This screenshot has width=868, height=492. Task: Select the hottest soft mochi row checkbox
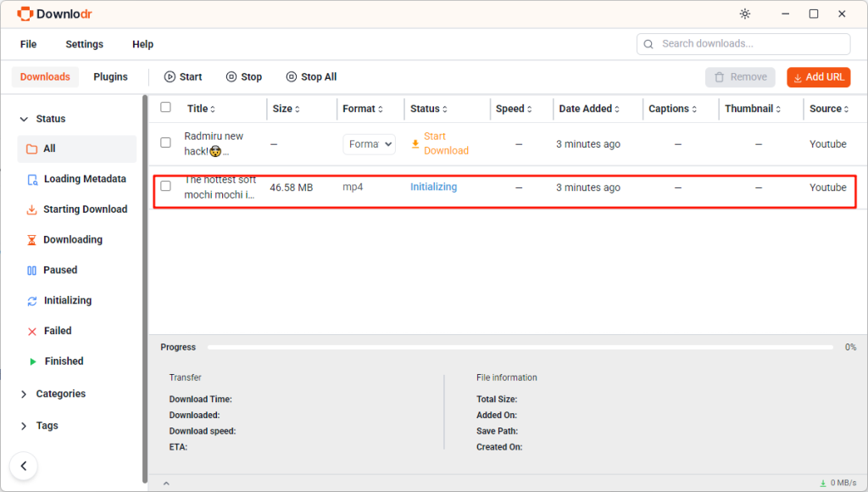166,187
